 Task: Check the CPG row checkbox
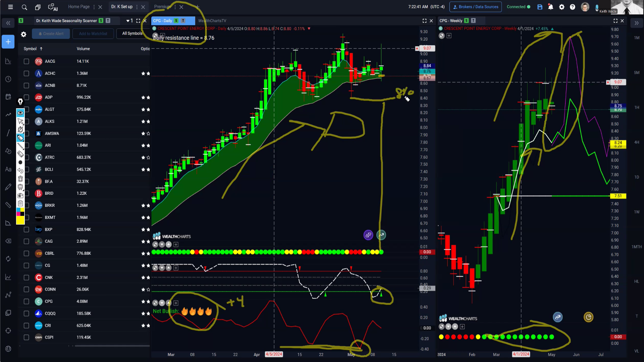26,301
